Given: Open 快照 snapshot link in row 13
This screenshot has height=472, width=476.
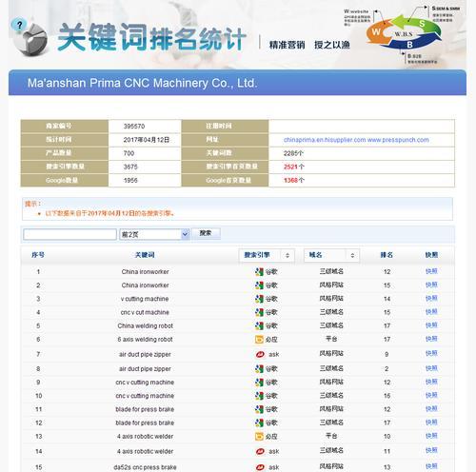Looking at the screenshot, I should (x=431, y=436).
